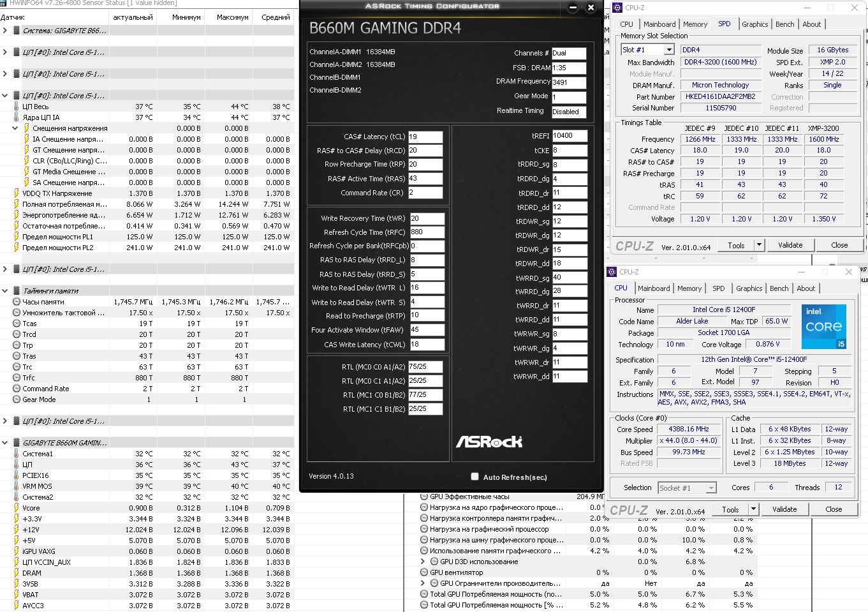Click the sensor icon beside GPU вентилятор

[424, 572]
